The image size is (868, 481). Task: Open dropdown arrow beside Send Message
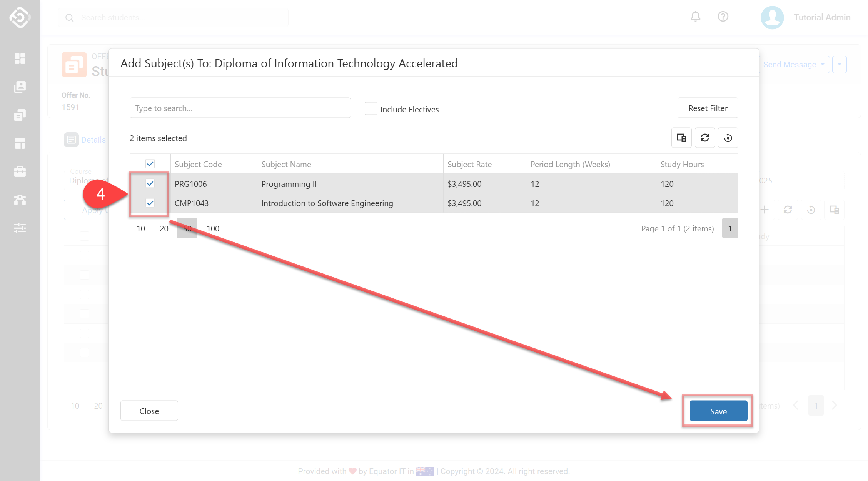(x=840, y=65)
